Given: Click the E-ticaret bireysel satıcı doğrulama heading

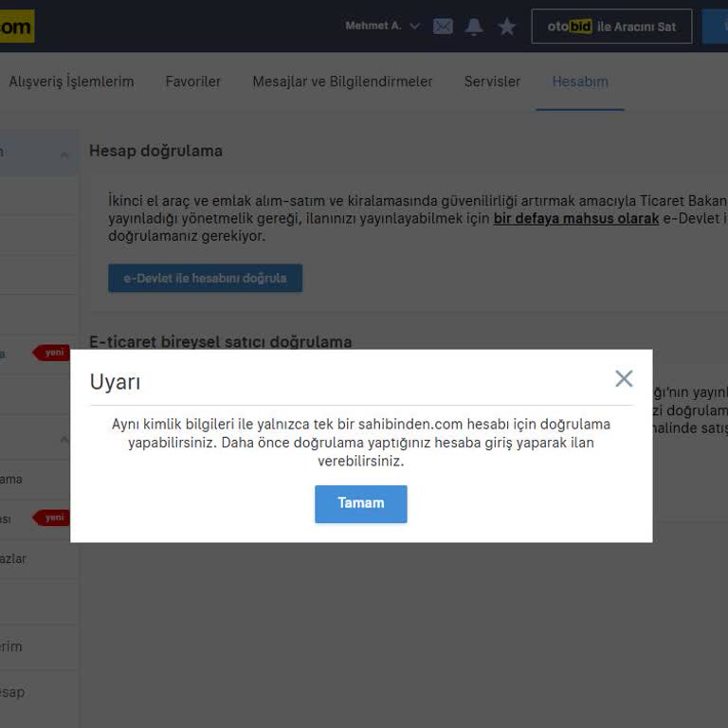Looking at the screenshot, I should (221, 341).
